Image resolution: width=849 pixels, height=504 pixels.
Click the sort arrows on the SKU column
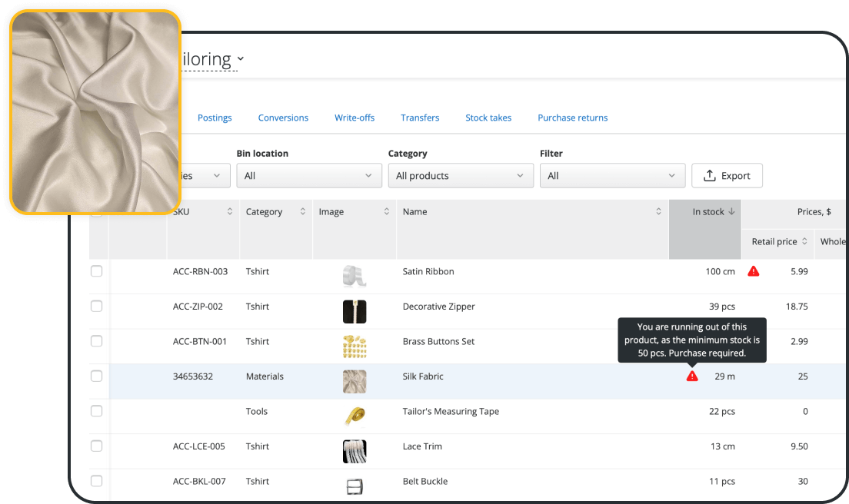(229, 211)
